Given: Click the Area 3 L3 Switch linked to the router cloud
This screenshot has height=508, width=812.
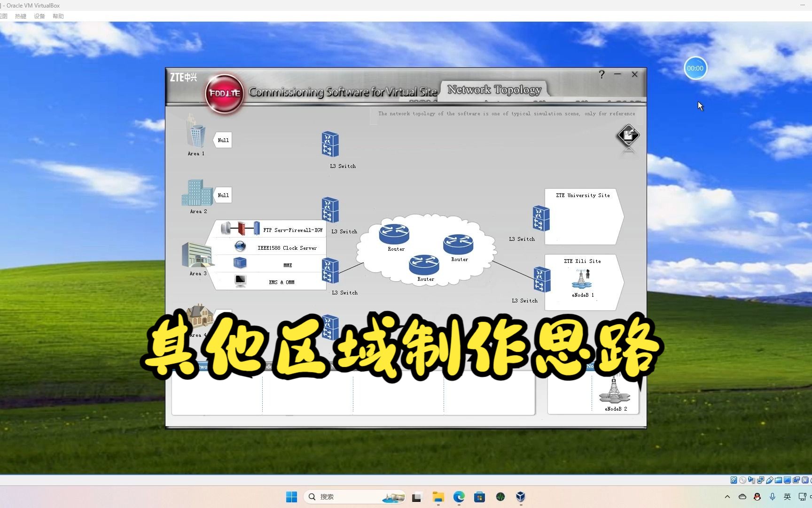Looking at the screenshot, I should tap(330, 271).
